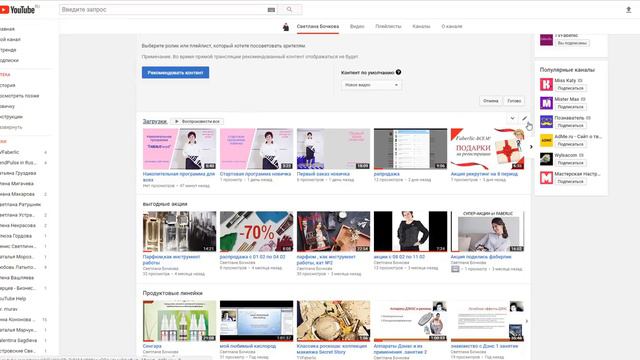Open акции с 08 02 по 11 02 link
This screenshot has height=360, width=640.
(x=399, y=257)
